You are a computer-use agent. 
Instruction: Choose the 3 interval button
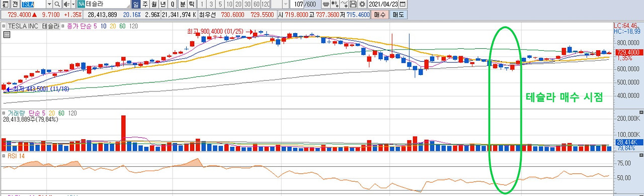click(211, 4)
